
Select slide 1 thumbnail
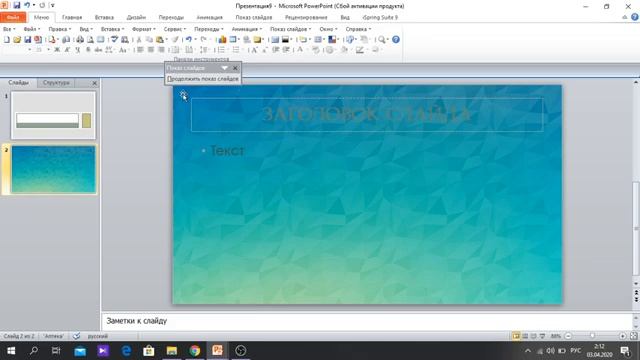click(x=53, y=115)
